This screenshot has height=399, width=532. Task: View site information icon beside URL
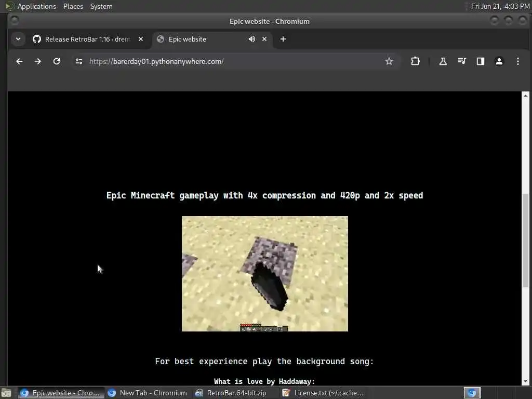tap(79, 61)
